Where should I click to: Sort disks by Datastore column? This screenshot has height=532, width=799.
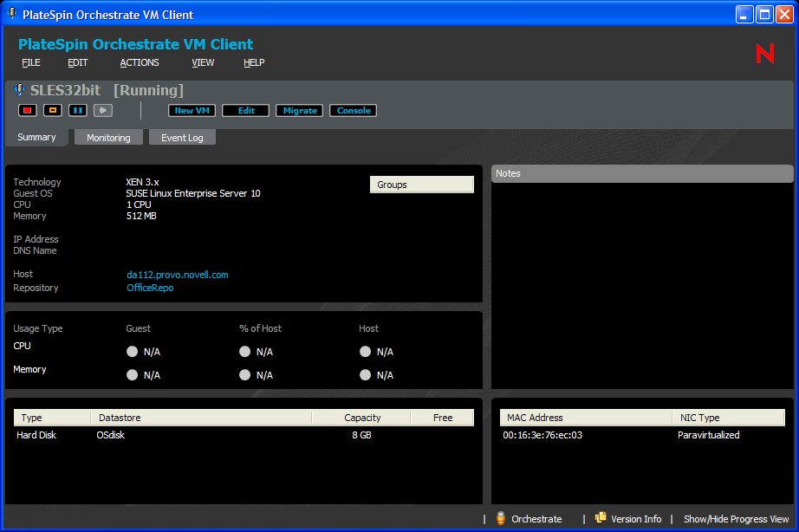[201, 418]
